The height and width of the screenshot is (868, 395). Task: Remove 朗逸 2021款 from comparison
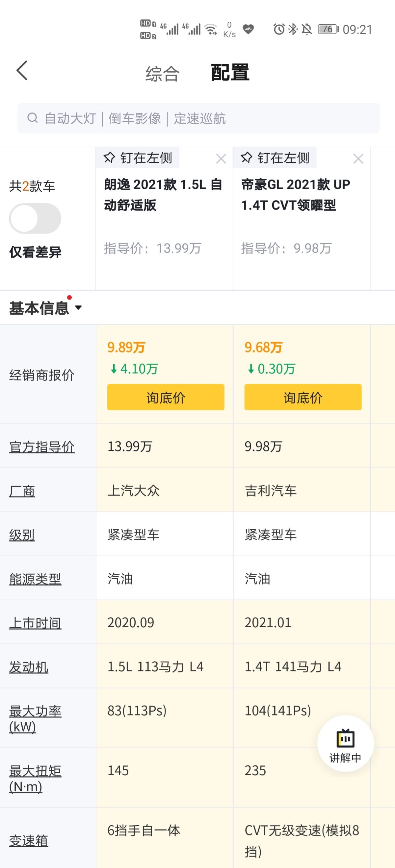[221, 159]
